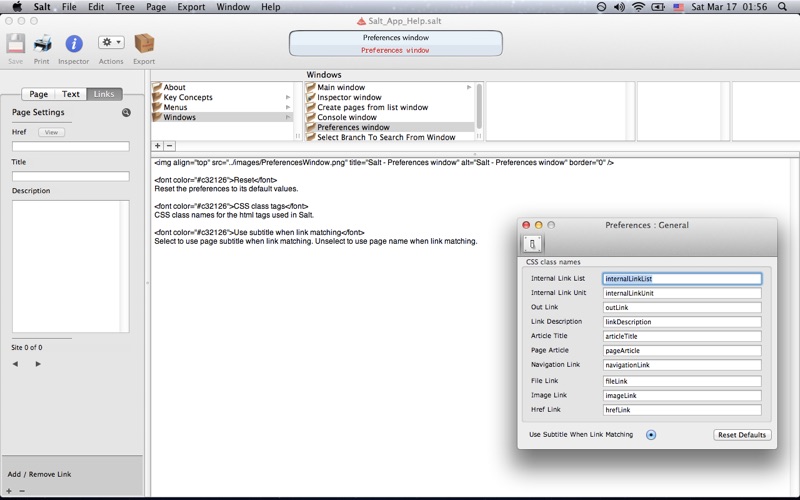Click the battery status icon
Viewport: 800px width, 500px height.
click(x=658, y=7)
